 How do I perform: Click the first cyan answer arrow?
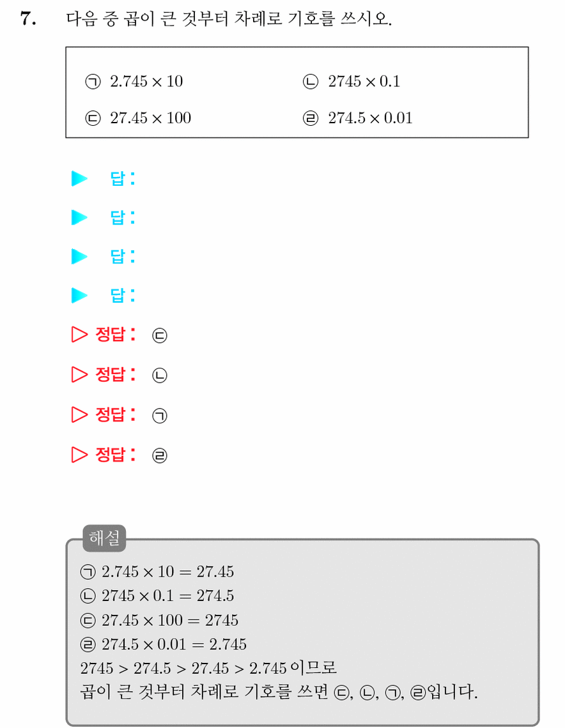pyautogui.click(x=79, y=178)
